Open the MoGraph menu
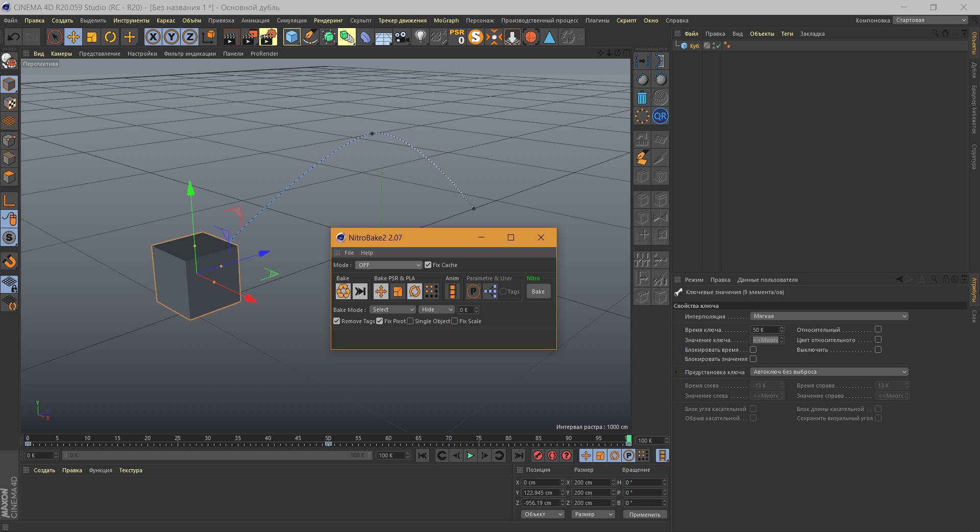Screen dimensions: 980x532 pos(446,20)
